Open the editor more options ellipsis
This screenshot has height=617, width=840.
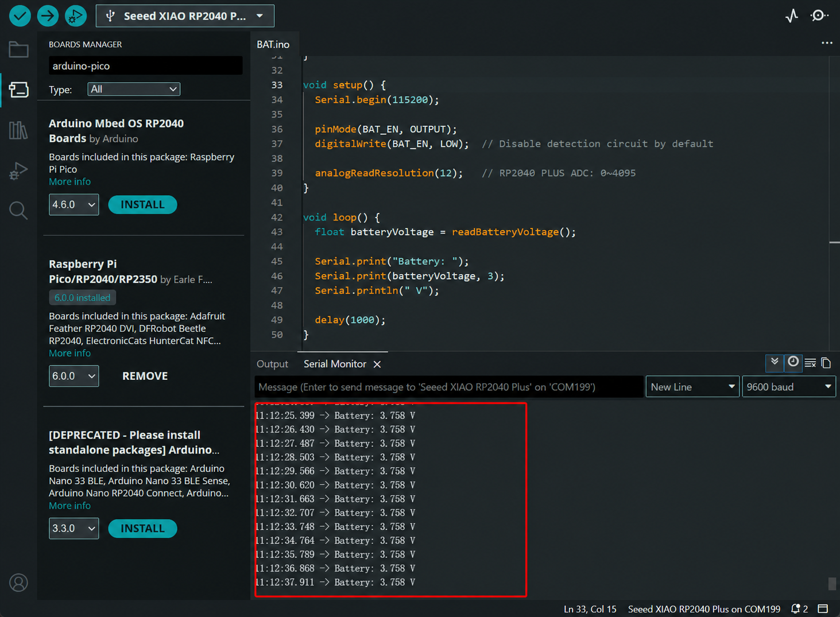pos(827,43)
